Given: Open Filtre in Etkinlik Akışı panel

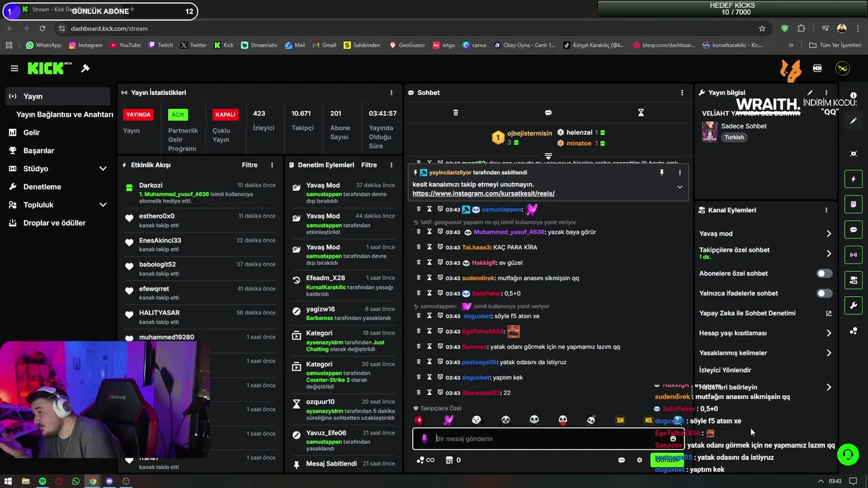Looking at the screenshot, I should click(x=250, y=165).
